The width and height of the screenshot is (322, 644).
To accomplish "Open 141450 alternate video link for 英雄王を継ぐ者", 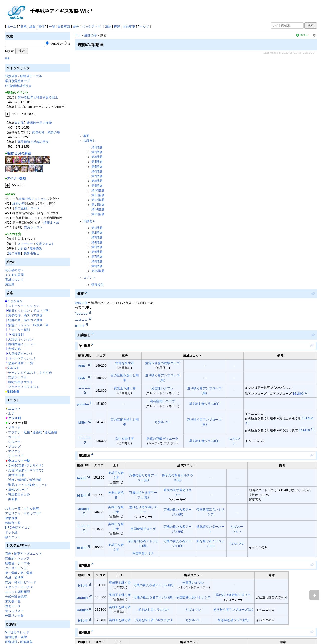I will coord(307,418).
